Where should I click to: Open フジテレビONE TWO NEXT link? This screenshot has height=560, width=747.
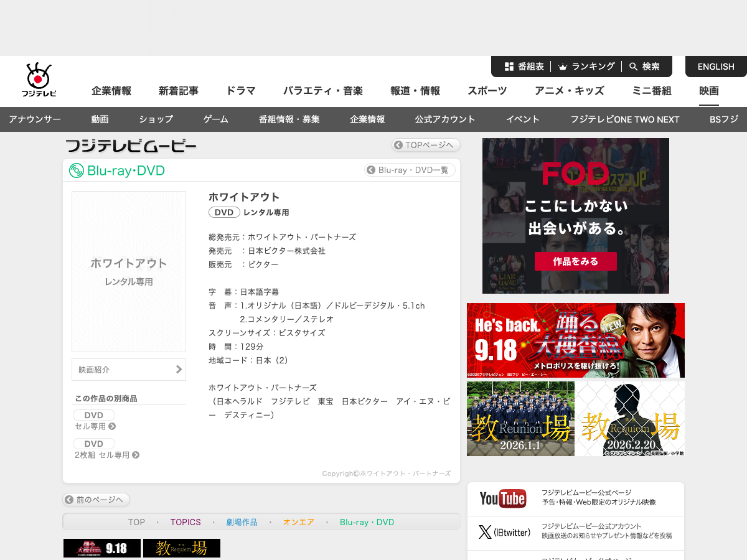point(625,119)
